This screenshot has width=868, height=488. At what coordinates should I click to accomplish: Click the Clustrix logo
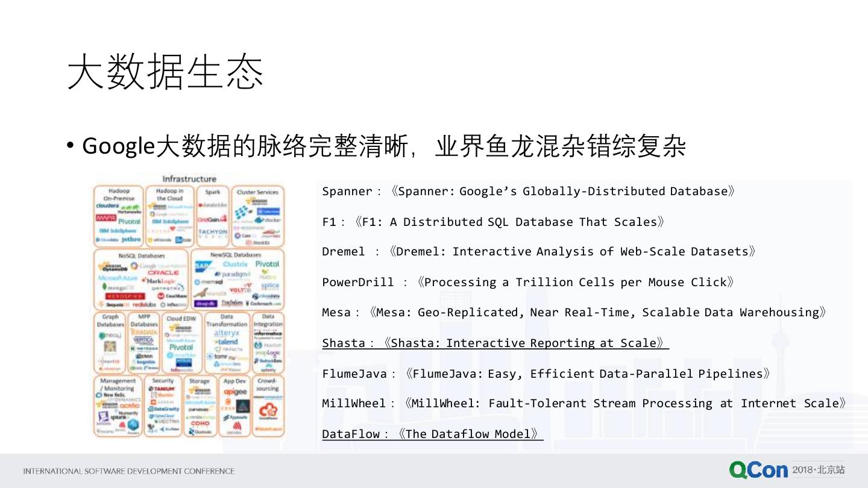235,264
